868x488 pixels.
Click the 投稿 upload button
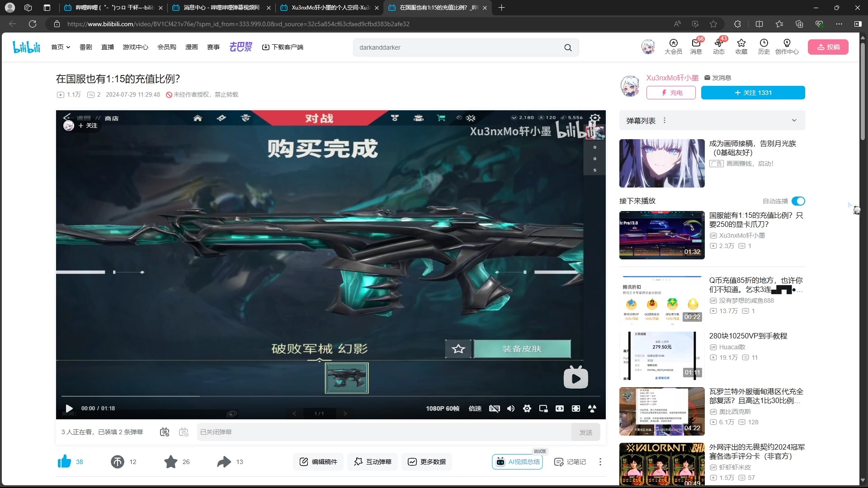828,47
